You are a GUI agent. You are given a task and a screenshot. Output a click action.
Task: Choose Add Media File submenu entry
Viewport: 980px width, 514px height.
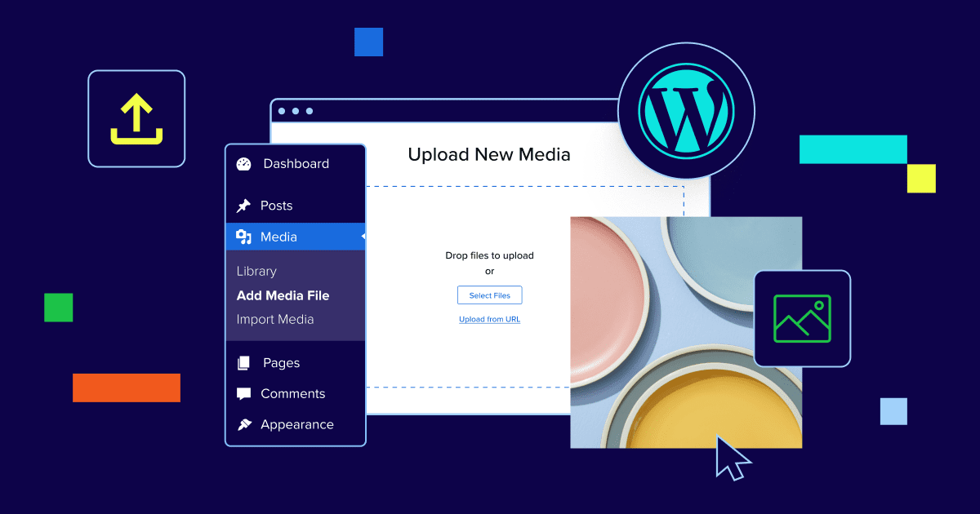[283, 295]
